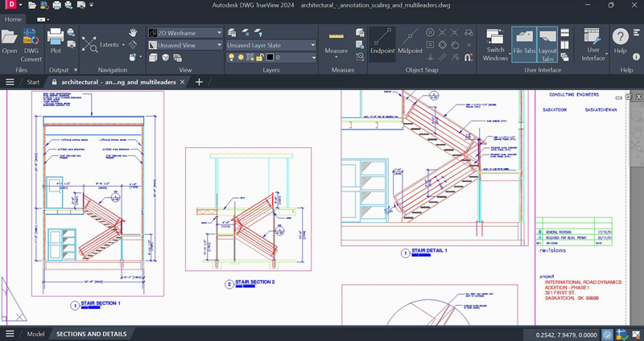Toggle Parallel snap double-line icon

pyautogui.click(x=442, y=57)
